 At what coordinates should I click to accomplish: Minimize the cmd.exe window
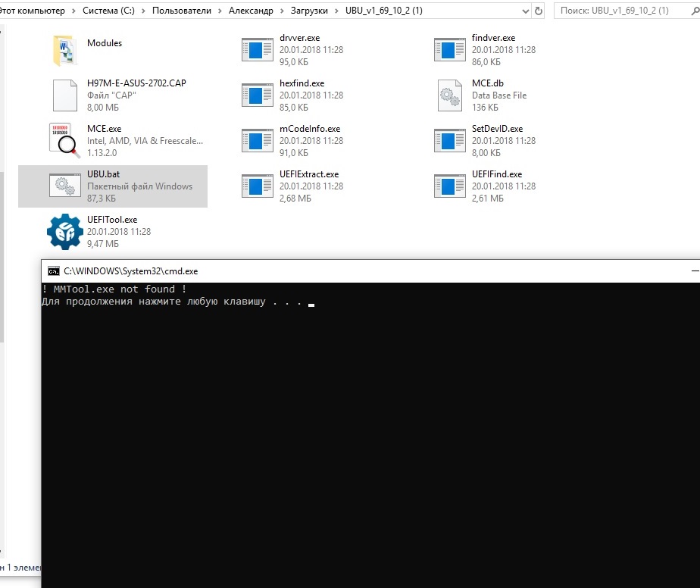695,271
